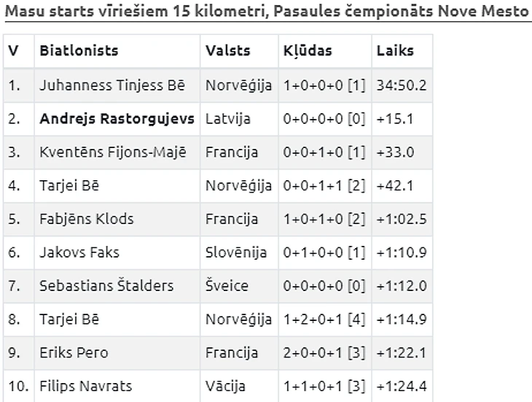Click the Kļūdas column header
Screen dimensions: 532x402
click(308, 51)
